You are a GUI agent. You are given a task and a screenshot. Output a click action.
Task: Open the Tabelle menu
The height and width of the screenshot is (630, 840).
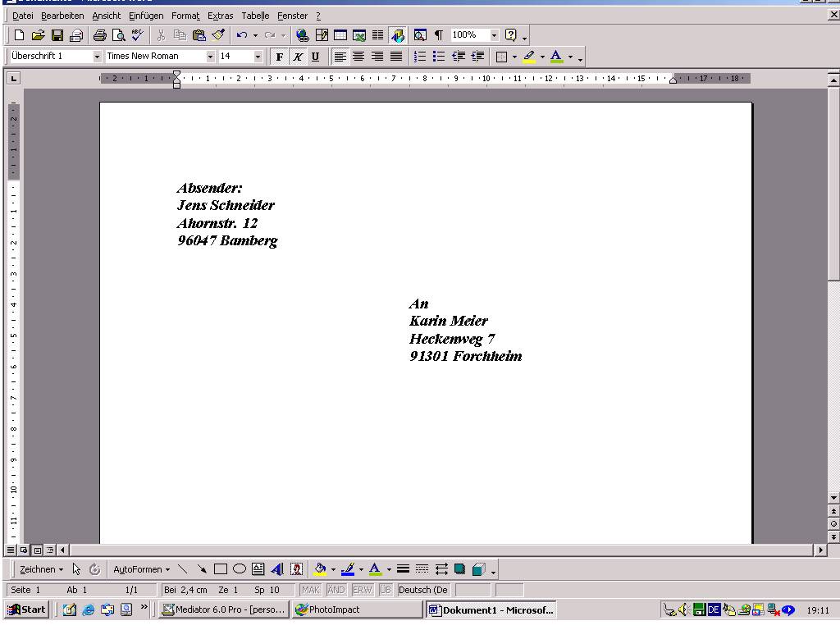coord(255,16)
